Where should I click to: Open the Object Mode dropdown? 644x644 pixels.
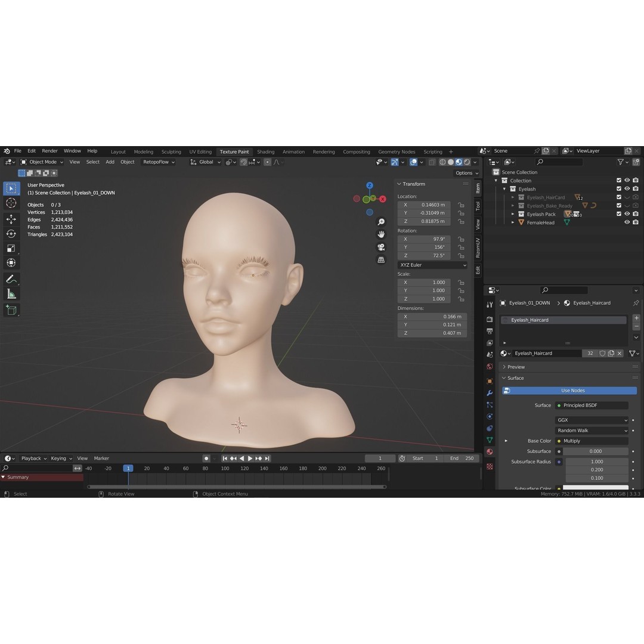click(x=42, y=162)
